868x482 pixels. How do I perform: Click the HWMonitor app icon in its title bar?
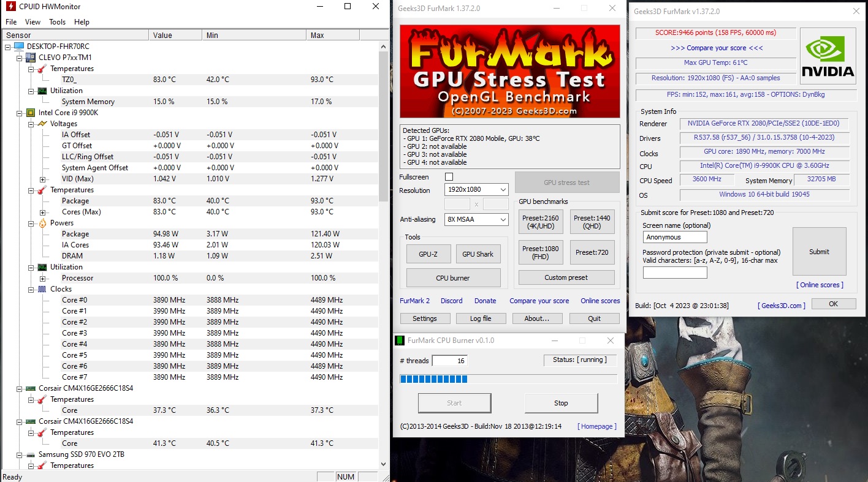pos(10,7)
